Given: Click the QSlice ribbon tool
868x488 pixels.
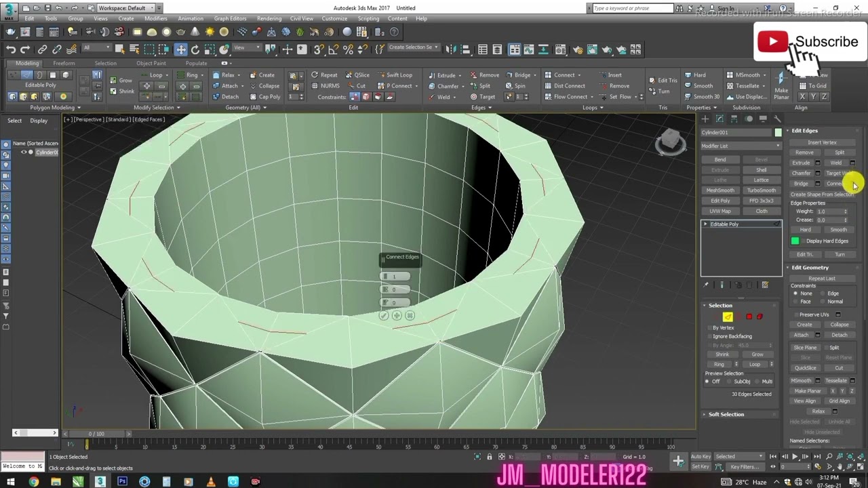Looking at the screenshot, I should click(357, 75).
